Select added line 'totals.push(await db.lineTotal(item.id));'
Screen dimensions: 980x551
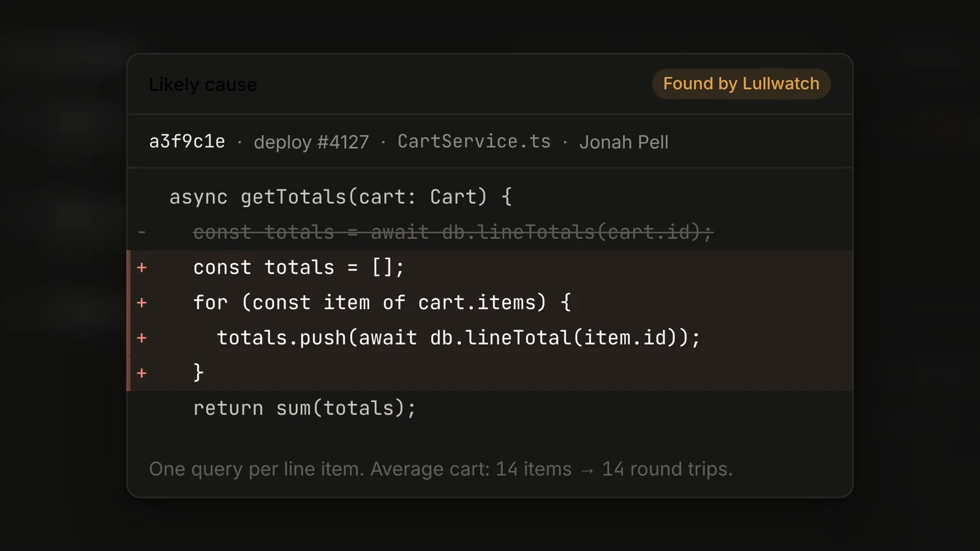pyautogui.click(x=490, y=338)
